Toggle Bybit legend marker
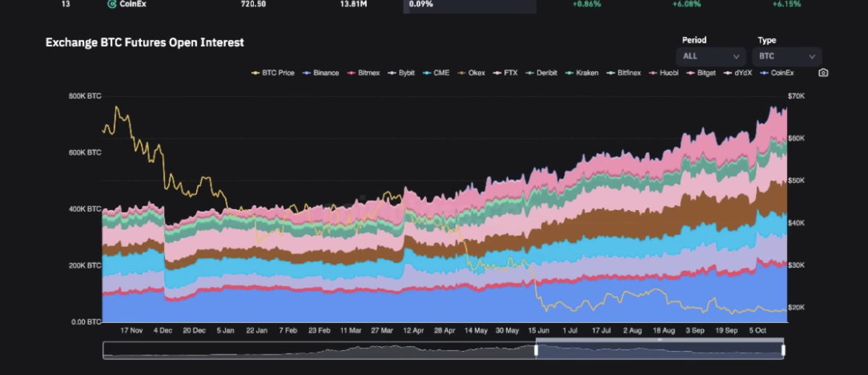The height and width of the screenshot is (375, 868). click(401, 73)
